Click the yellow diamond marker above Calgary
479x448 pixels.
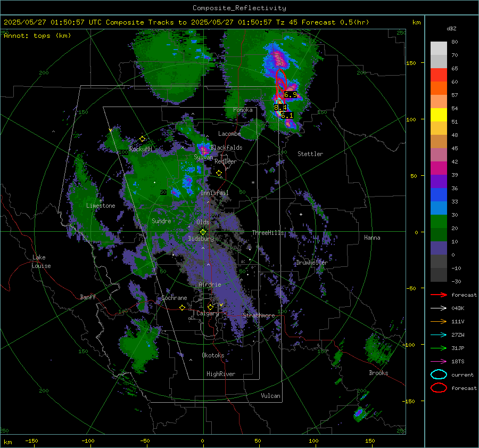pyautogui.click(x=210, y=307)
